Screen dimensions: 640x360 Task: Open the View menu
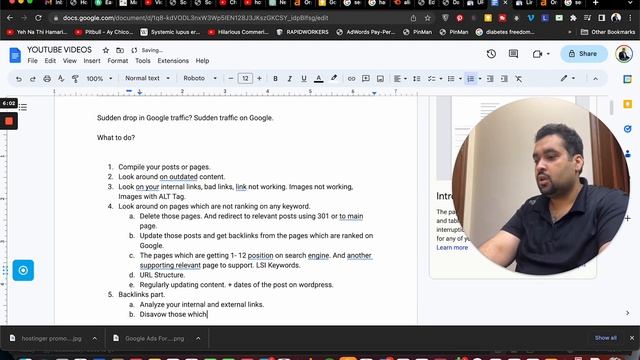pyautogui.click(x=69, y=61)
